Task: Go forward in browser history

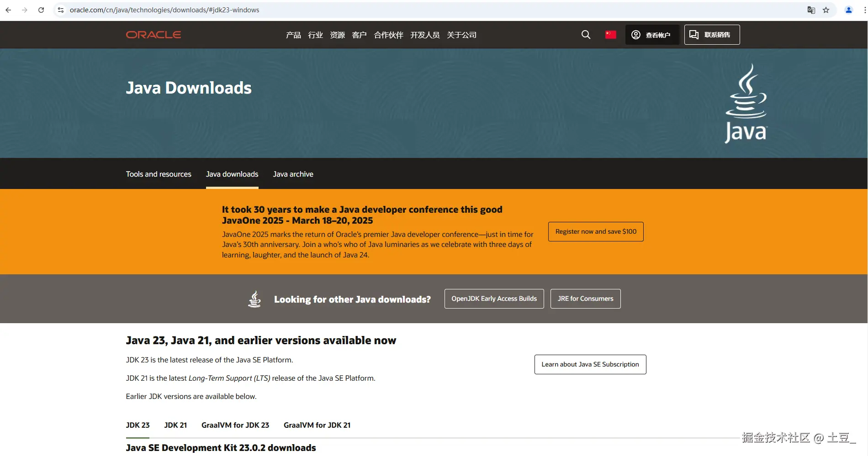Action: 25,10
